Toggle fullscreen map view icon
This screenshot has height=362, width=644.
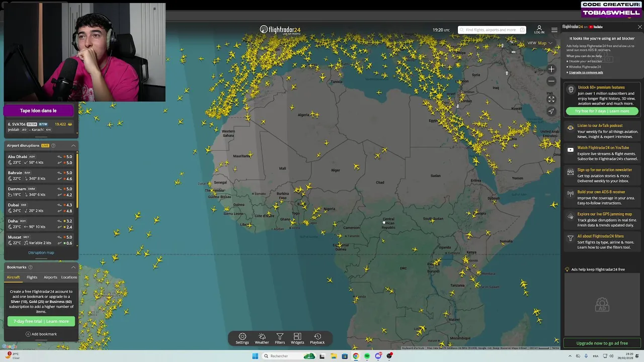click(x=551, y=100)
